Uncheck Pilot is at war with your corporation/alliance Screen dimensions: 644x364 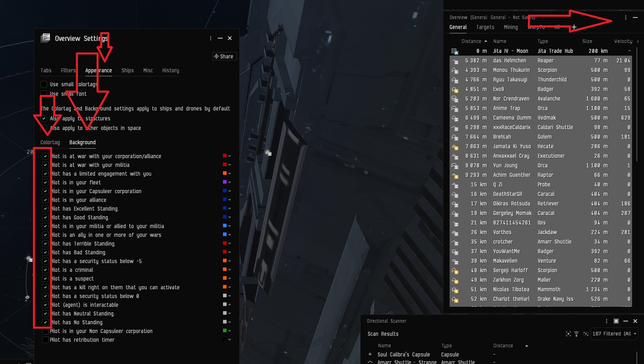[45, 156]
